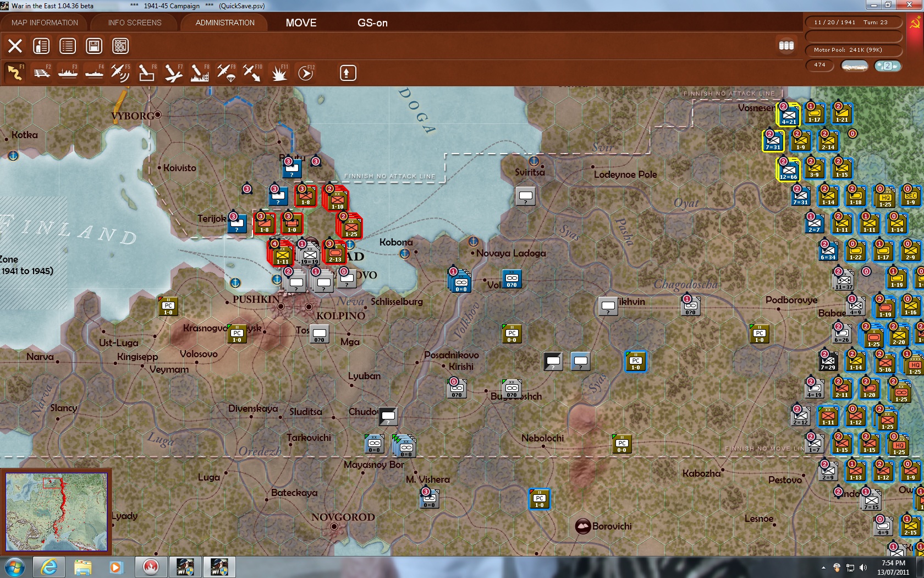This screenshot has height=578, width=924.
Task: Click the upward arrow button in toolbar
Action: (348, 73)
